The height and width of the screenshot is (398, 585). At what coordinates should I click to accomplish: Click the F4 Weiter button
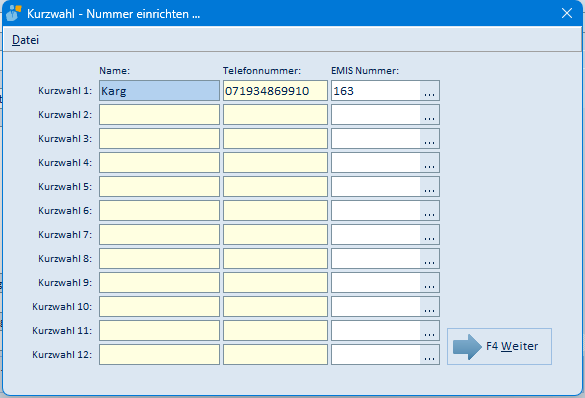(x=499, y=347)
